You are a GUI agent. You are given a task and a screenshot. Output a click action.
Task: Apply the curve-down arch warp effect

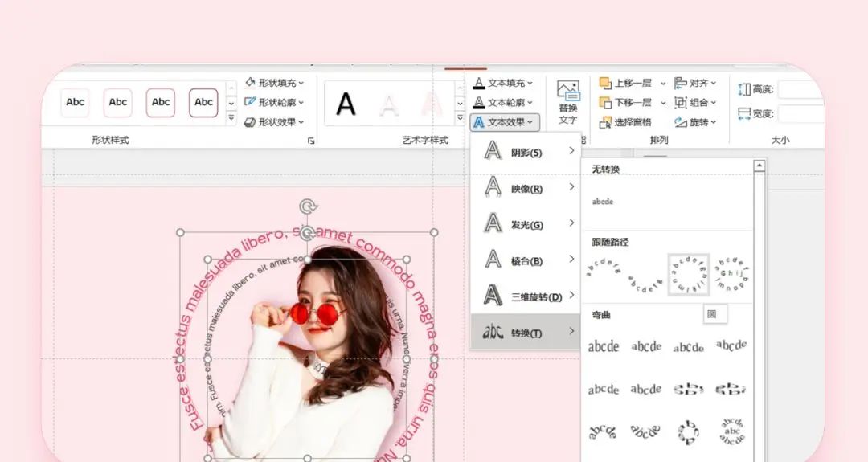(646, 431)
